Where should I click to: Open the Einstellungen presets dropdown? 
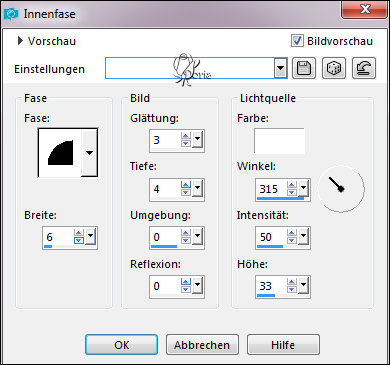[x=281, y=68]
